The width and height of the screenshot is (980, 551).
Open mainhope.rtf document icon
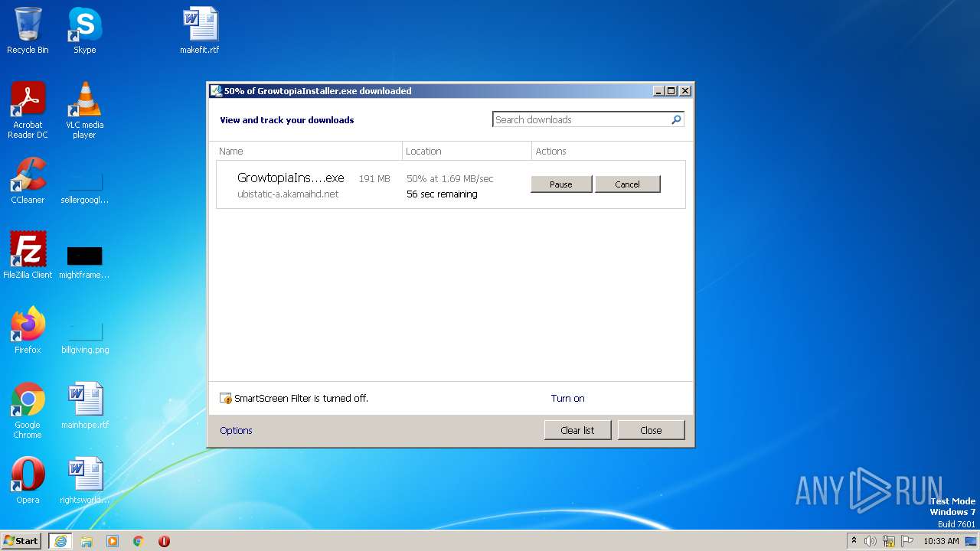click(84, 406)
